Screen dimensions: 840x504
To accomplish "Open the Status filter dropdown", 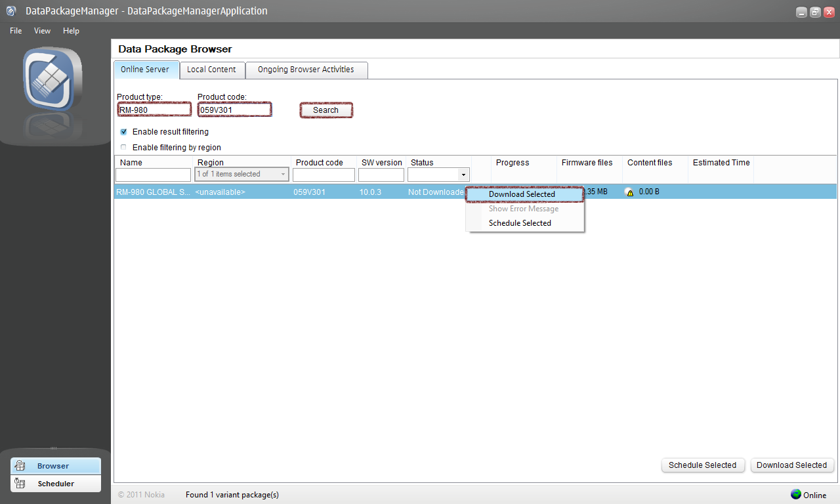I will 465,175.
